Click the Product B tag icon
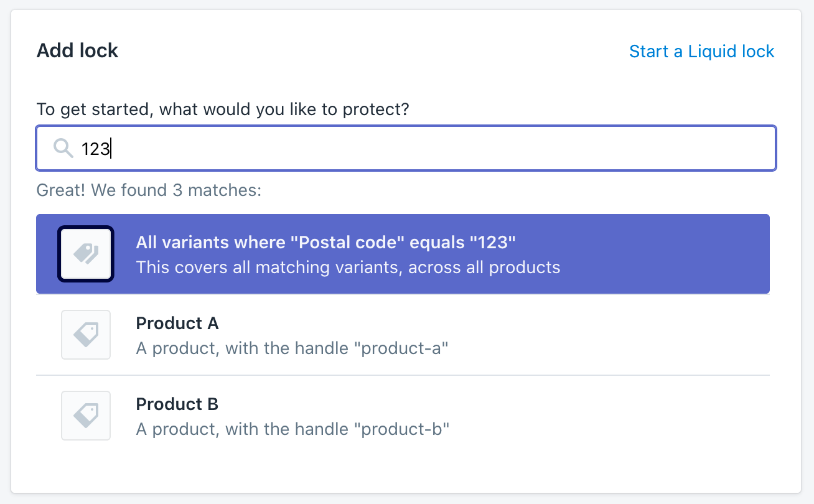 pos(86,416)
